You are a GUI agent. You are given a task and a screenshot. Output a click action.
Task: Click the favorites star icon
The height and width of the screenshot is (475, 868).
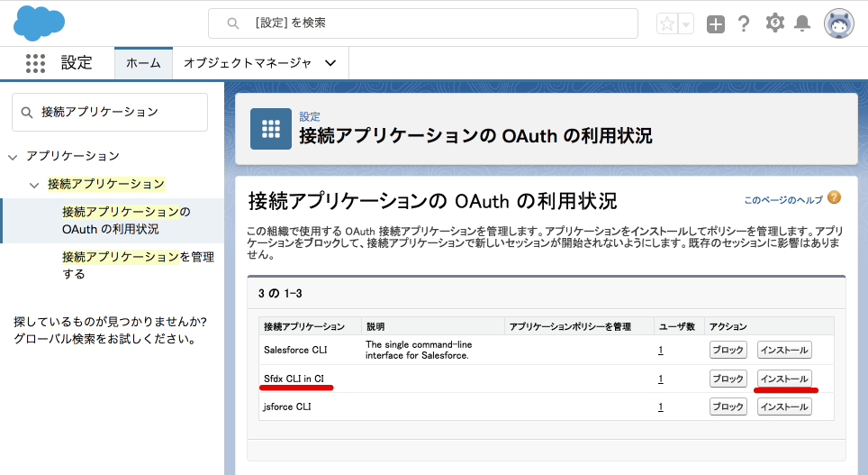667,23
